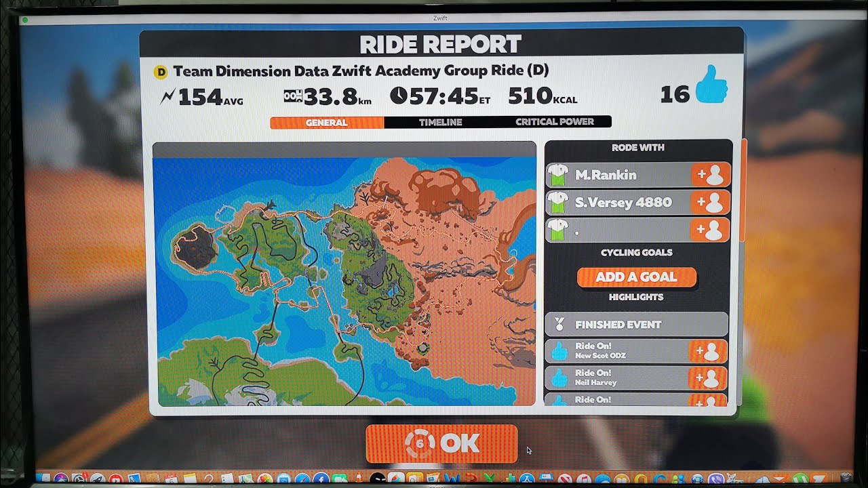Click the clock icon beside 57:45
Screen dimensions: 868x488
[399, 96]
